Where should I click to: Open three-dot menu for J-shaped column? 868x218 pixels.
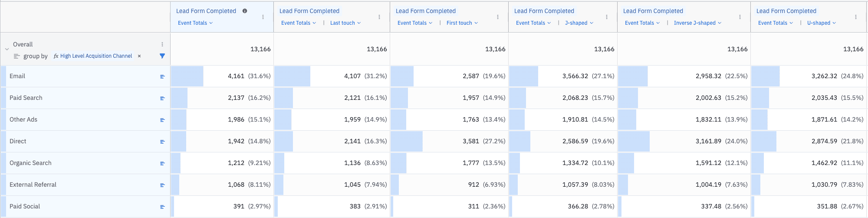click(x=607, y=17)
